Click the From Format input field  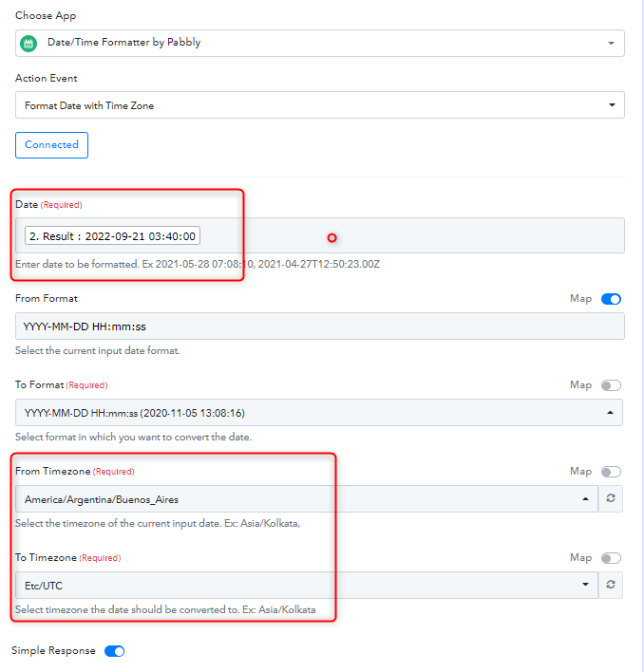[x=320, y=327]
